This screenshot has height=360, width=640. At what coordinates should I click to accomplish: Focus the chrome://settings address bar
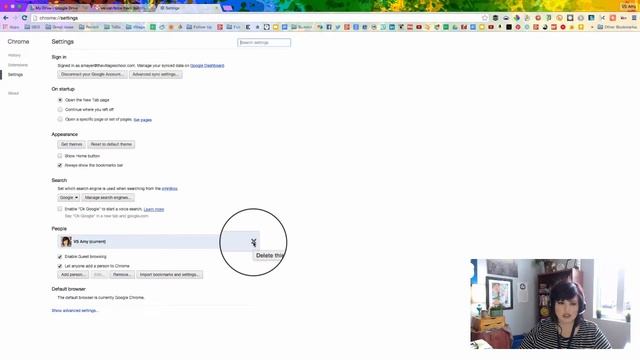[x=257, y=18]
